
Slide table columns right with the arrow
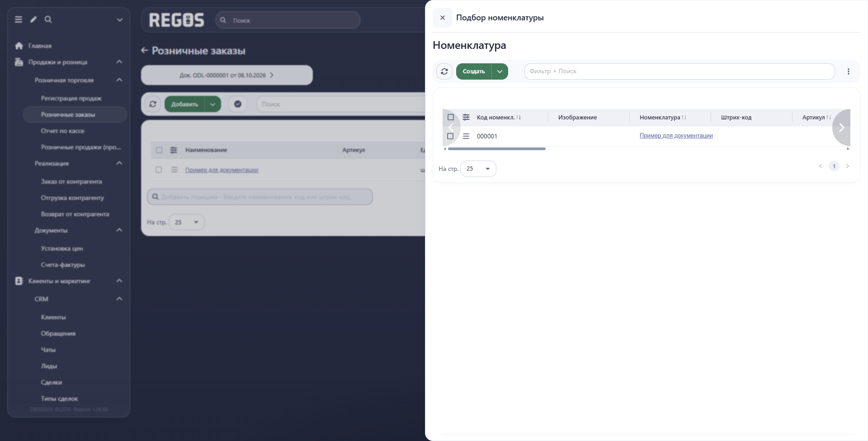point(842,128)
